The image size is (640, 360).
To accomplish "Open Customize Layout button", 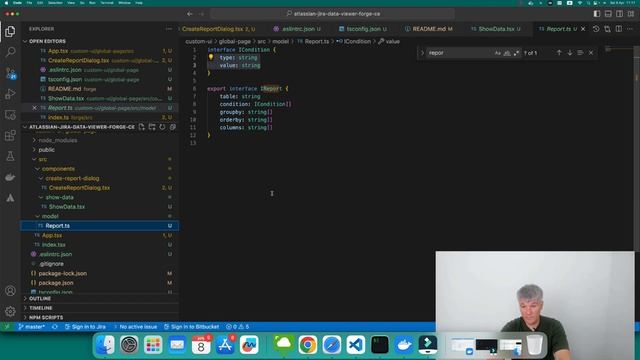I will pyautogui.click(x=631, y=14).
